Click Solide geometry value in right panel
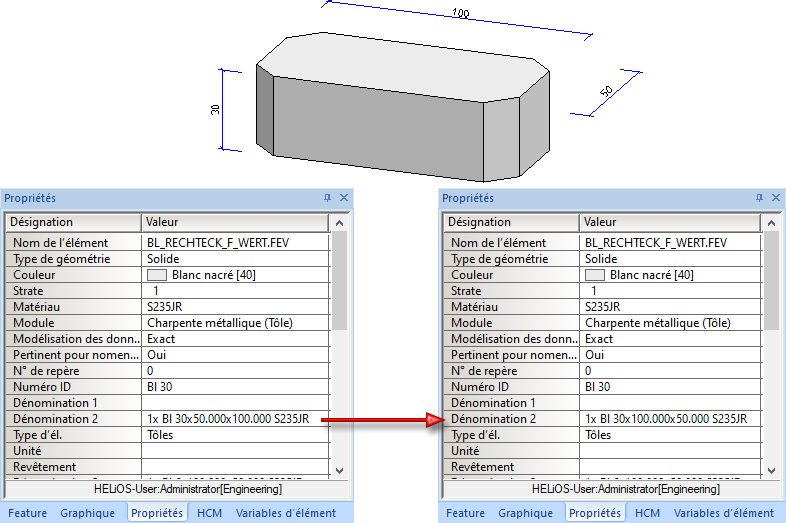 (601, 259)
